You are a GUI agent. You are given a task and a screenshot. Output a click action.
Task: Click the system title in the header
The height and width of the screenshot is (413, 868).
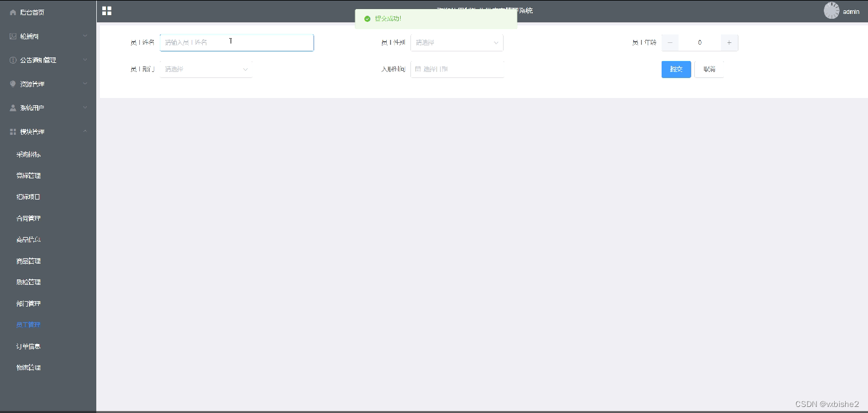[x=485, y=11]
